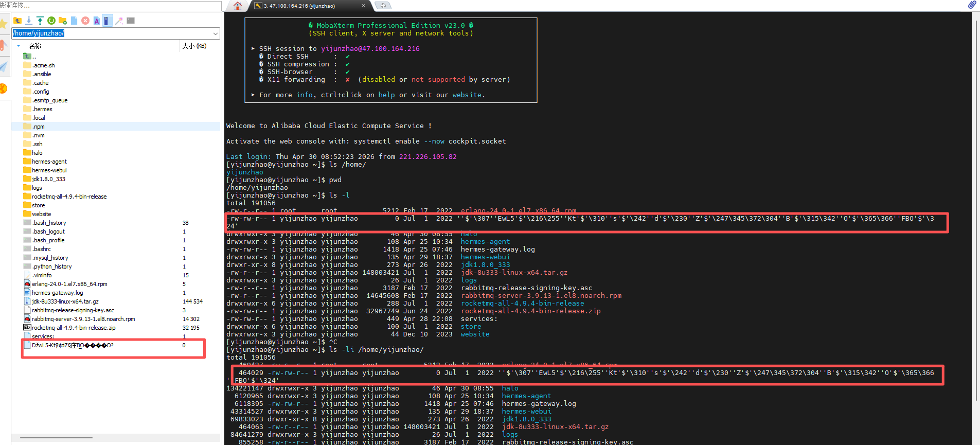
Task: Click the terminal vertical scrollbar
Action: coord(976,206)
